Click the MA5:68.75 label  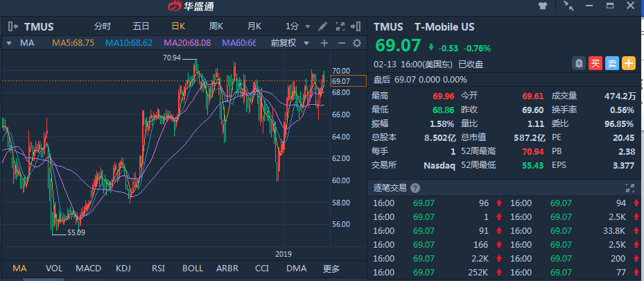pyautogui.click(x=73, y=43)
